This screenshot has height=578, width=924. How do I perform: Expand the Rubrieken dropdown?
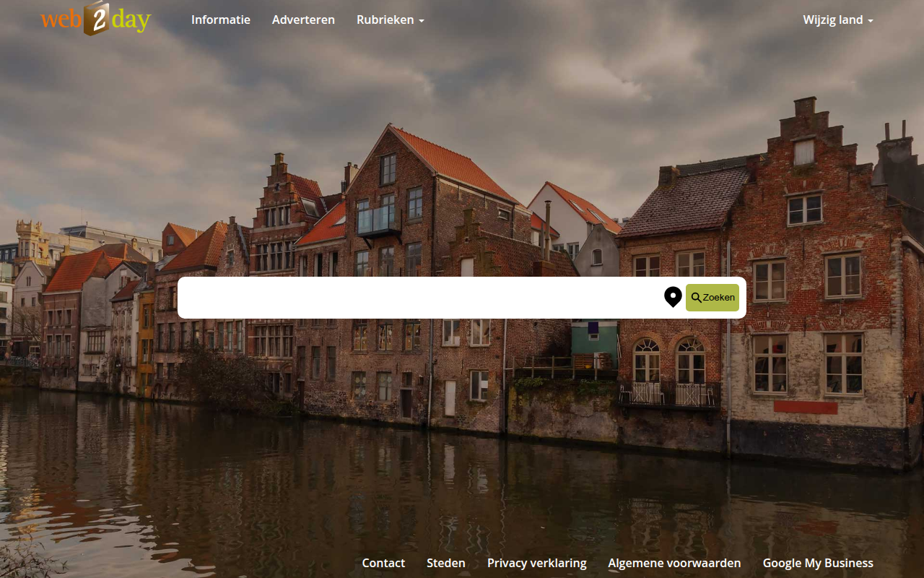click(391, 20)
